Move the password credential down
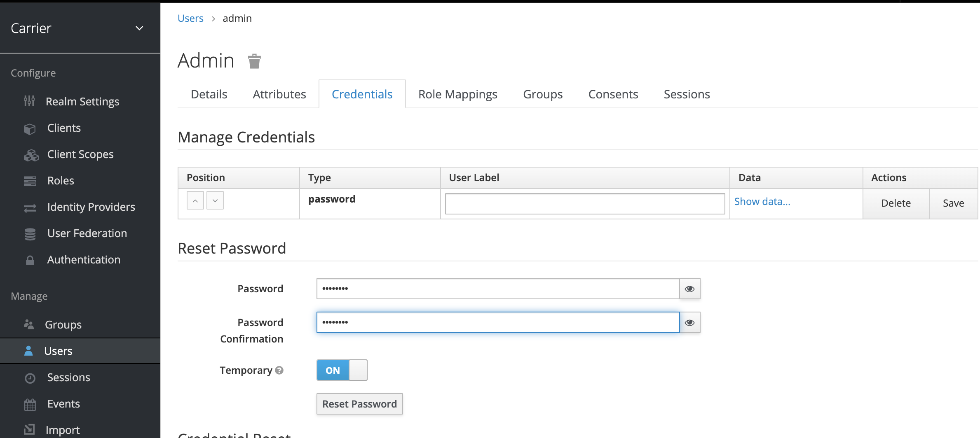Image resolution: width=980 pixels, height=438 pixels. pos(215,200)
